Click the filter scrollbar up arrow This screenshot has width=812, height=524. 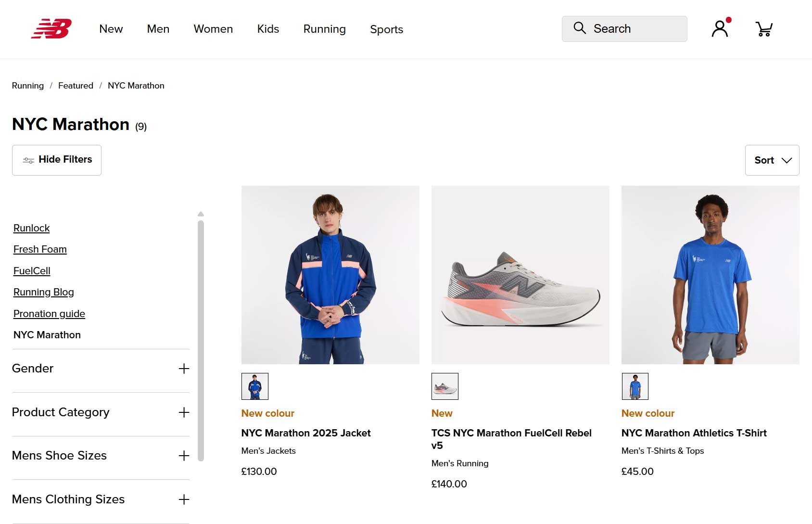pyautogui.click(x=201, y=214)
